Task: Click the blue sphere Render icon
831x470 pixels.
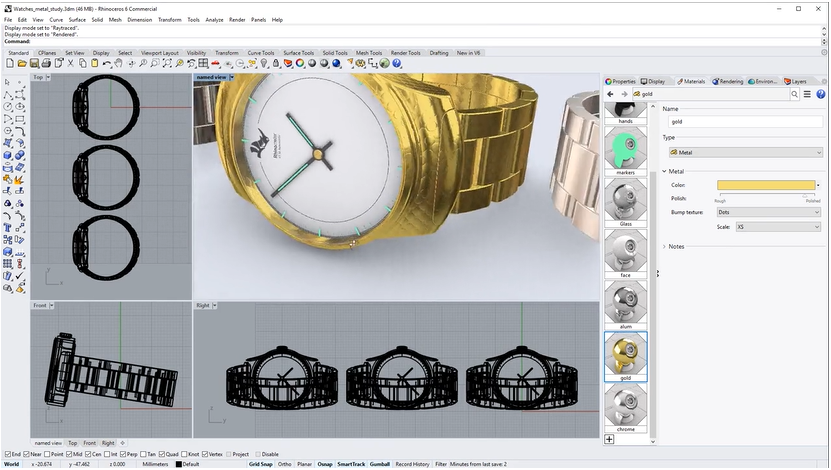Action: (336, 64)
